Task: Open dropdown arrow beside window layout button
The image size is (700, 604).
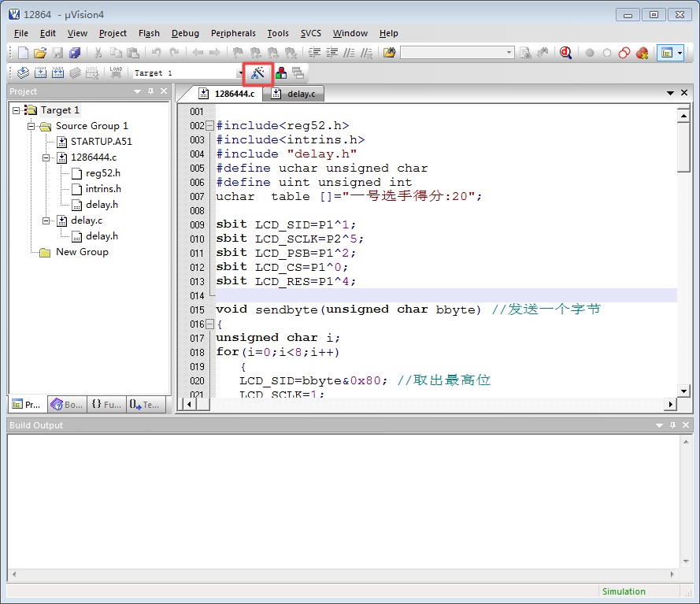Action: [680, 53]
